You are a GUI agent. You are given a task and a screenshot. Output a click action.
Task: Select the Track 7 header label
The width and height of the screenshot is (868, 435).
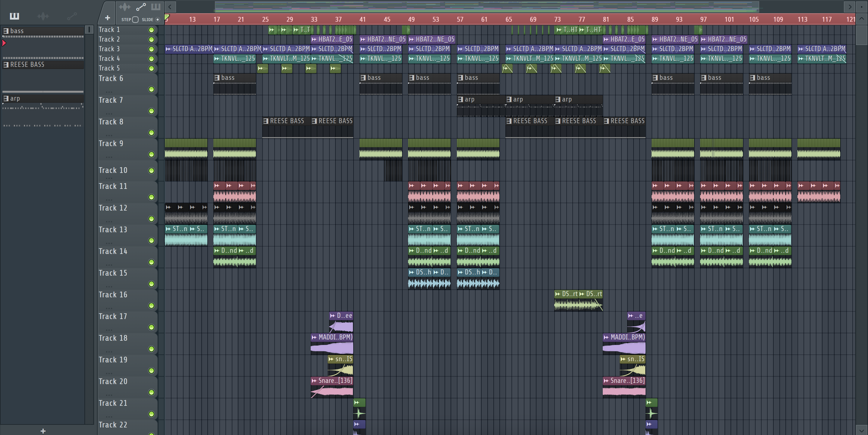[111, 100]
